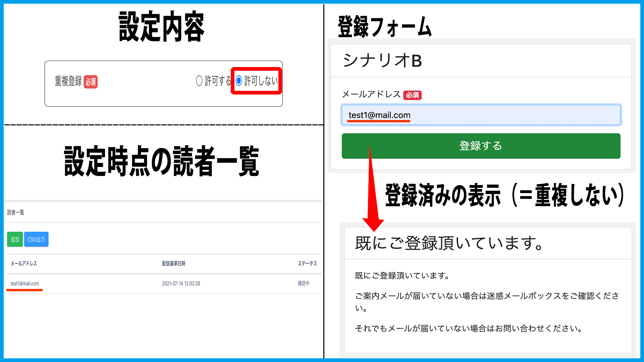Click the test1@mail.com table entry

pos(25,284)
